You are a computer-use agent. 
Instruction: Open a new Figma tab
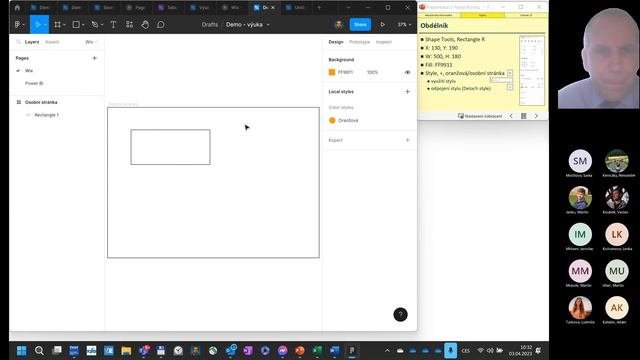point(319,7)
